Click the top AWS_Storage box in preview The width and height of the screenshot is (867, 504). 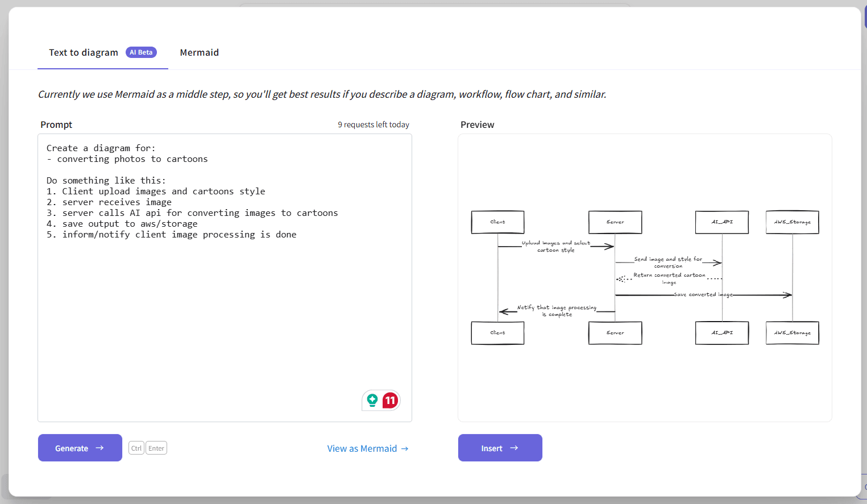pyautogui.click(x=793, y=222)
